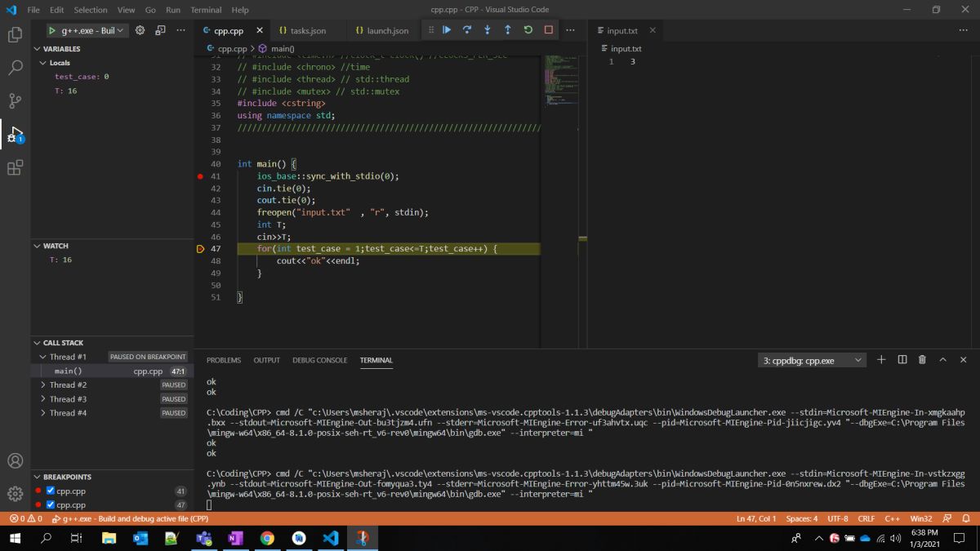Image resolution: width=980 pixels, height=551 pixels.
Task: Kill the terminal with the trash icon
Action: (922, 360)
